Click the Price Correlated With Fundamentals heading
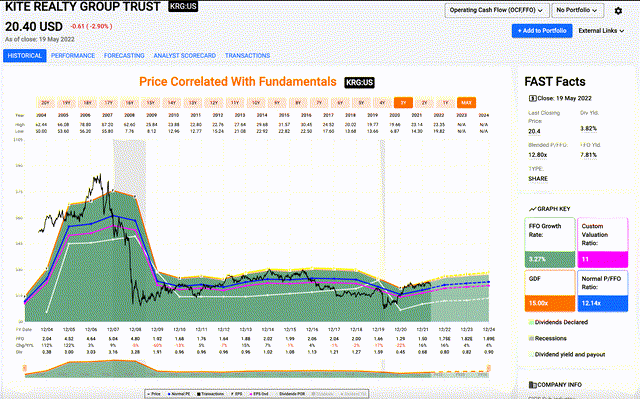Screen dimensions: 640x399 tap(238, 82)
